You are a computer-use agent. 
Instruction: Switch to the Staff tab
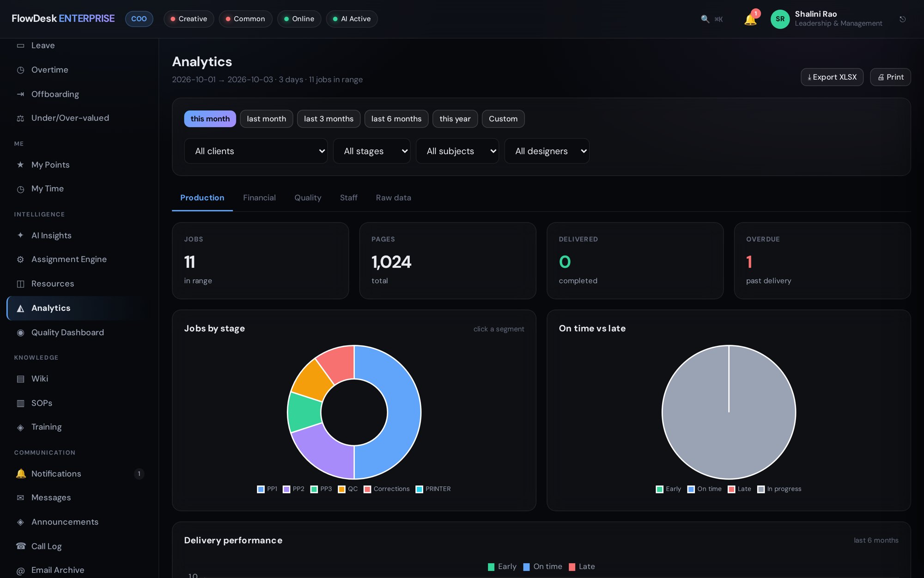(349, 197)
